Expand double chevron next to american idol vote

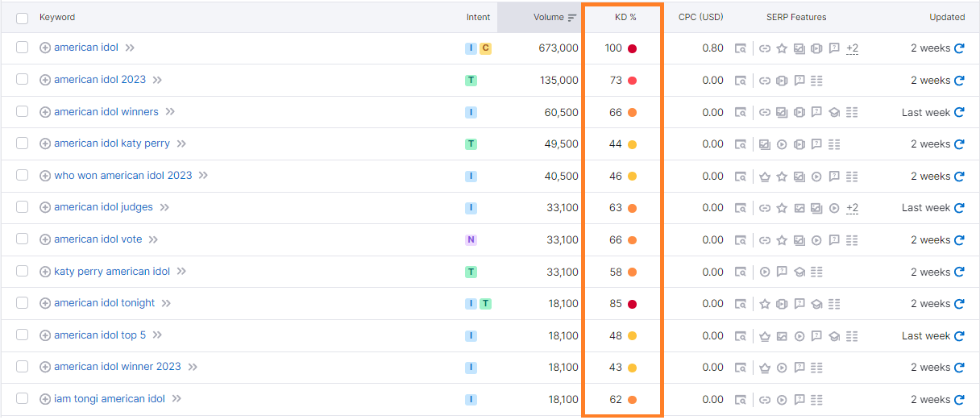click(153, 239)
